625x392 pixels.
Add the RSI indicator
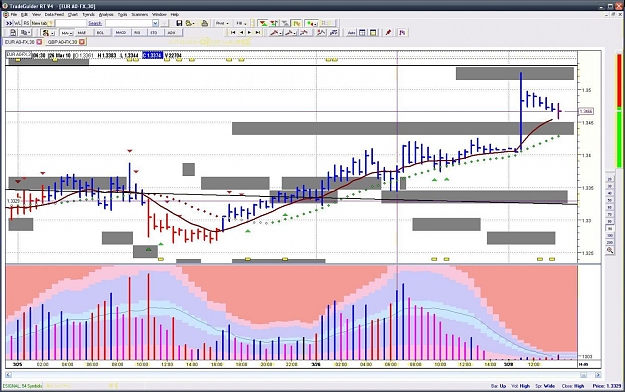click(x=137, y=33)
